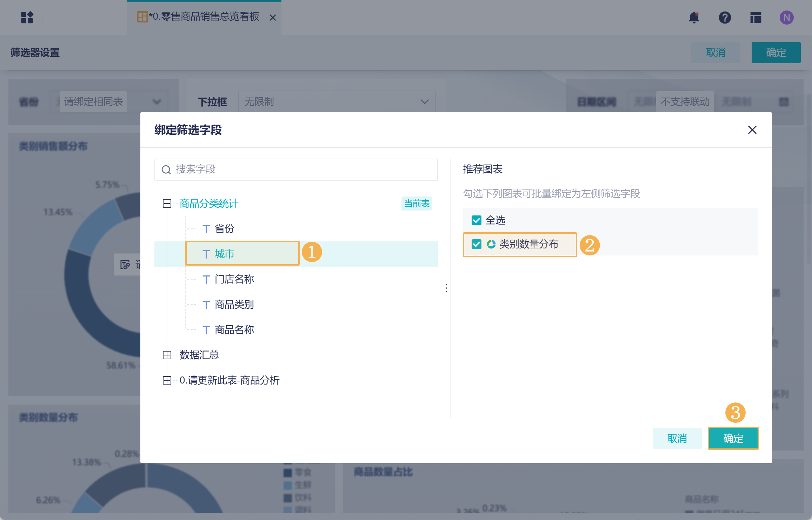Uncheck the 类别数量分布 checkbox

(476, 244)
